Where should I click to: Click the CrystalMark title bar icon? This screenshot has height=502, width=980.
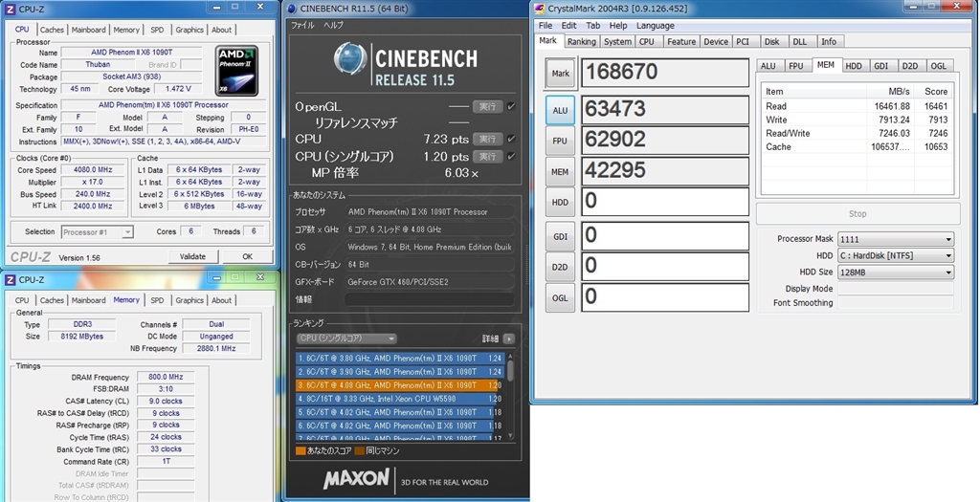click(x=541, y=9)
